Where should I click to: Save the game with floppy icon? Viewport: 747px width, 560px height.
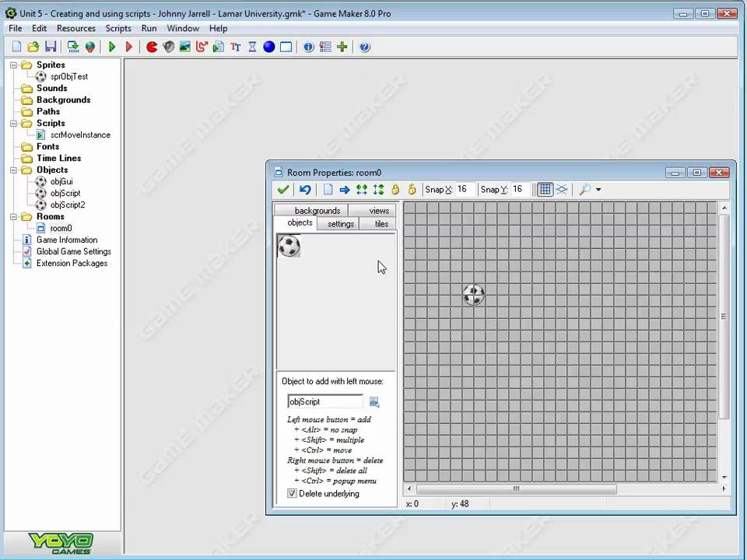pyautogui.click(x=51, y=47)
